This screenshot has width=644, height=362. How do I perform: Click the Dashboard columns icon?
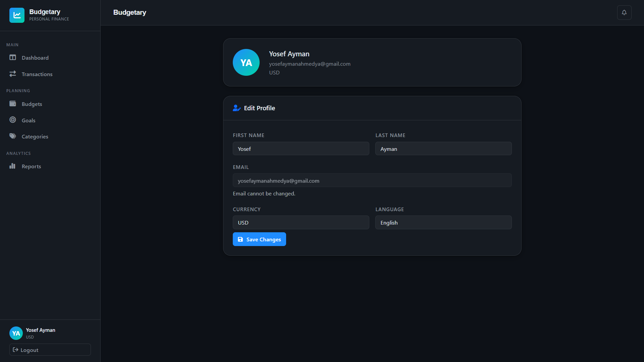tap(13, 57)
